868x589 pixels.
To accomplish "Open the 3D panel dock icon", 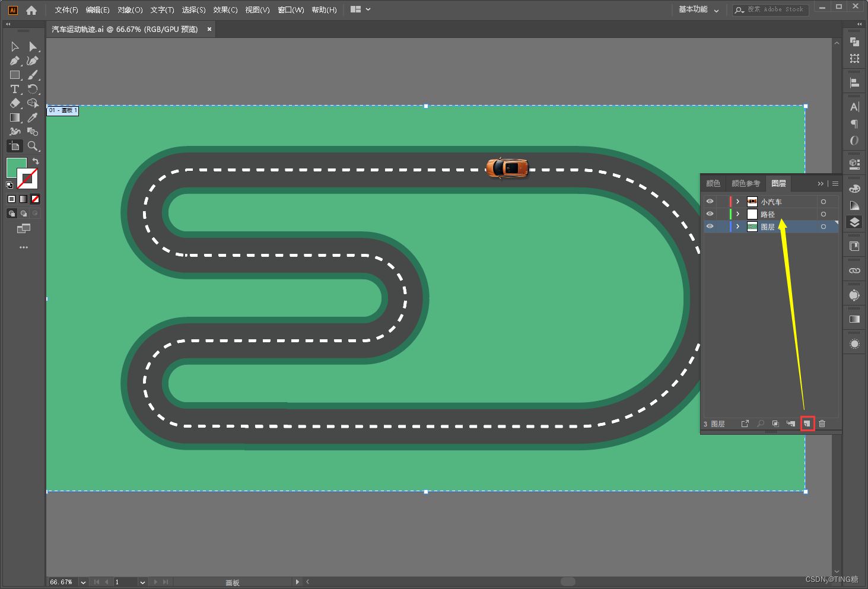I will tap(854, 164).
